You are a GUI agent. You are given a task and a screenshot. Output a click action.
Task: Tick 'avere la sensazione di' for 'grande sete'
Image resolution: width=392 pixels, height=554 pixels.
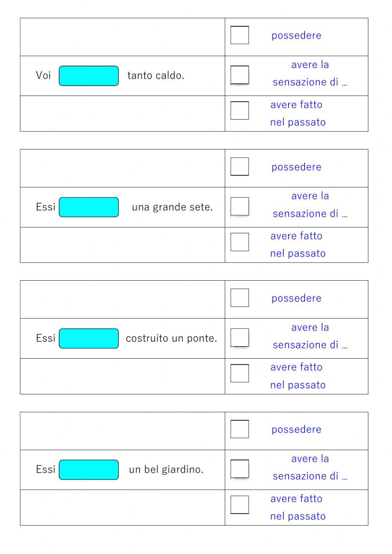[240, 206]
